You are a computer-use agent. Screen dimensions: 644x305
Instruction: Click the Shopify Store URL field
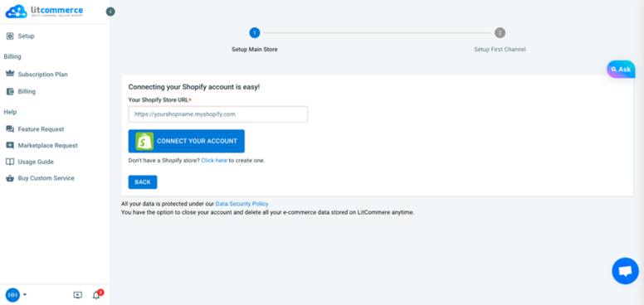218,114
